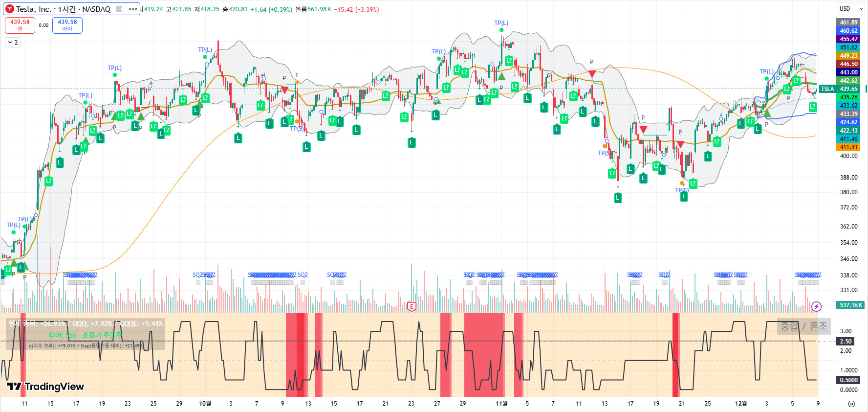Click the 433.39 price label
868x412 pixels.
tap(848, 114)
